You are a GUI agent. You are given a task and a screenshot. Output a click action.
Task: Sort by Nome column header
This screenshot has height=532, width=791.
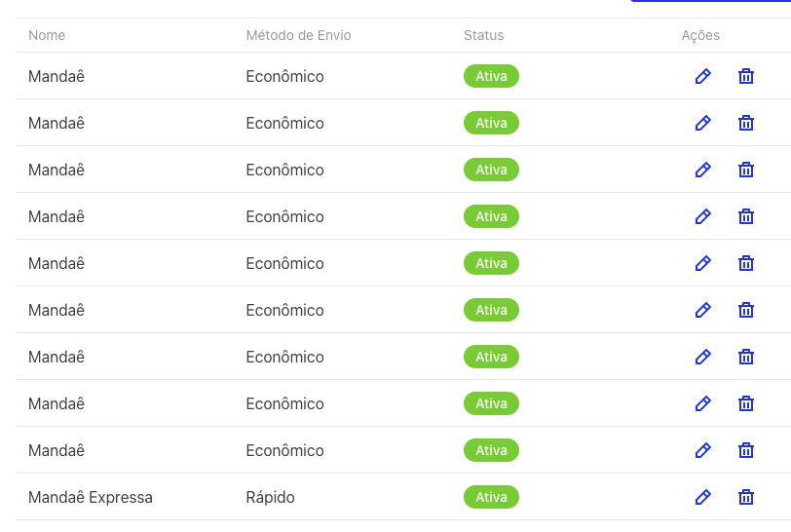coord(47,35)
